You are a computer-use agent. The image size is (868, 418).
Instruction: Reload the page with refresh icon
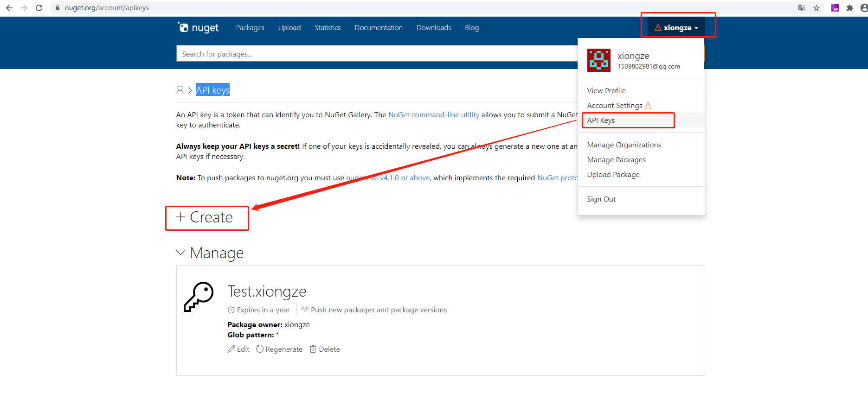[39, 8]
